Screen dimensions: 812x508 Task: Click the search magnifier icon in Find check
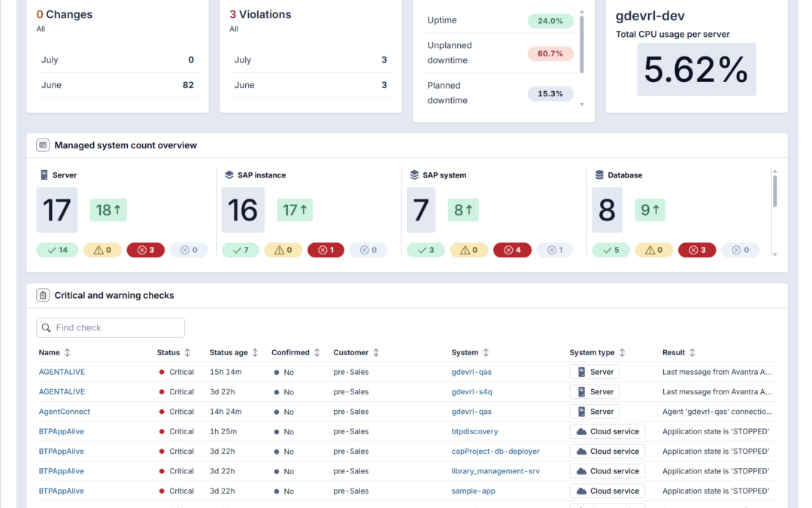[x=46, y=327]
